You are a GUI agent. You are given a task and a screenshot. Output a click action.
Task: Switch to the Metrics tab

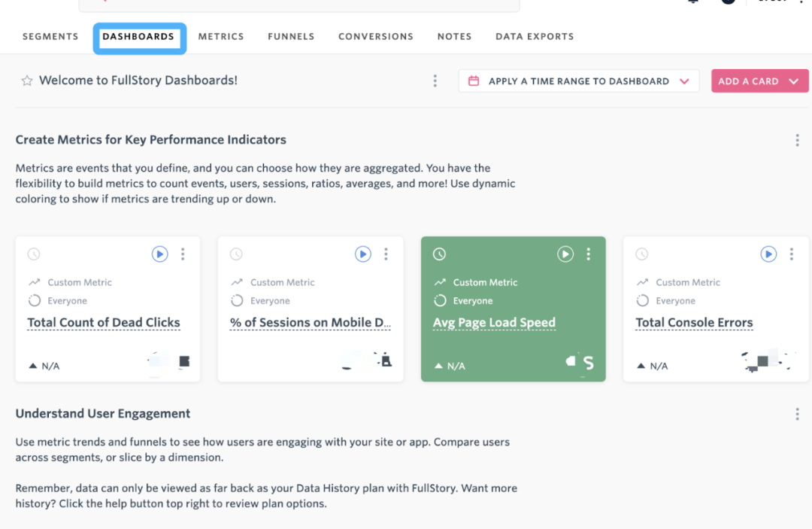[x=220, y=36]
